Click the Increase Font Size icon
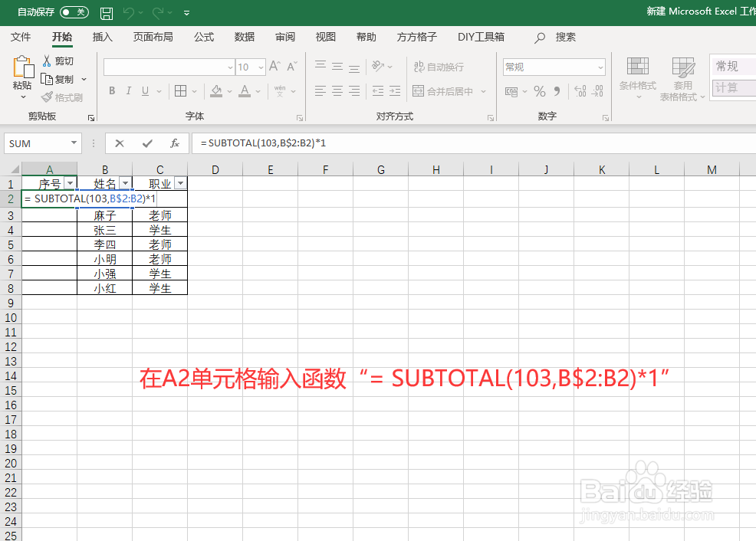 274,66
